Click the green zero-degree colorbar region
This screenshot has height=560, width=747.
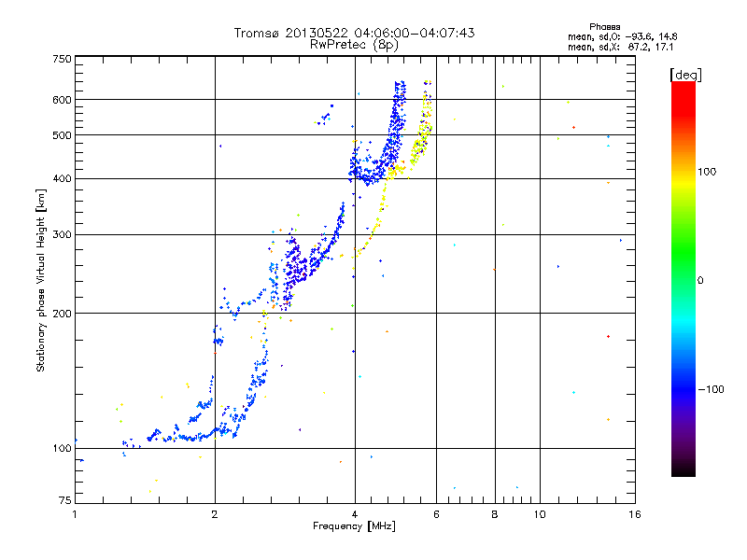pos(684,267)
